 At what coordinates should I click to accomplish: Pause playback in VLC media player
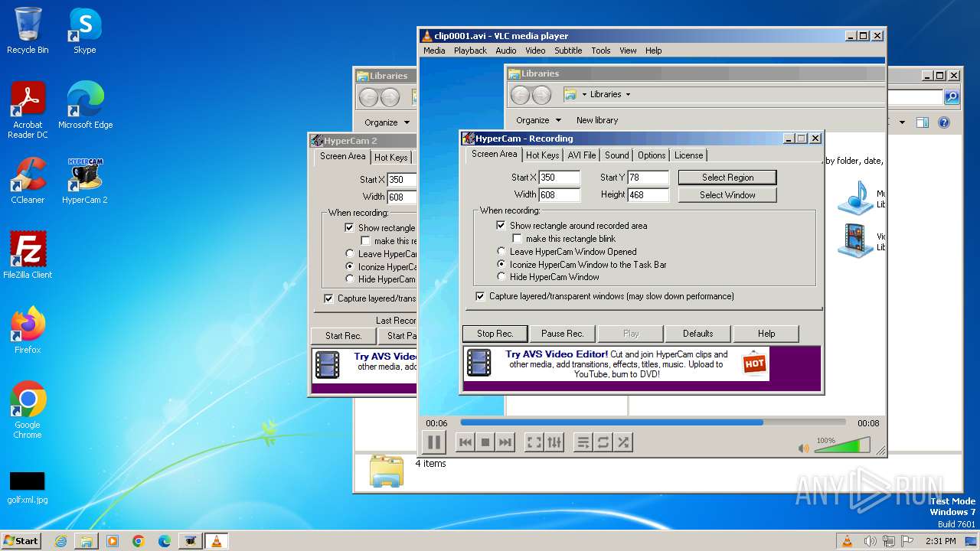tap(433, 442)
